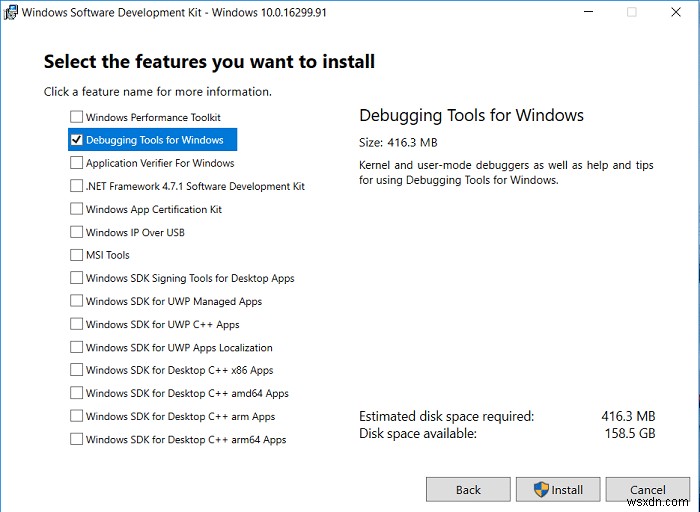Enable Windows Performance Toolkit checkbox
The height and width of the screenshot is (512, 700).
click(x=77, y=117)
